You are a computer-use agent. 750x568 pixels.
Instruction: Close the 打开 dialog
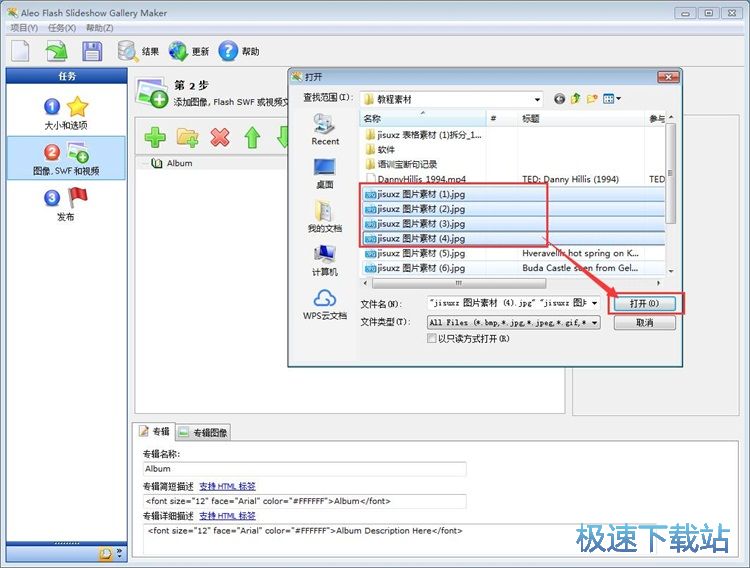pyautogui.click(x=668, y=77)
